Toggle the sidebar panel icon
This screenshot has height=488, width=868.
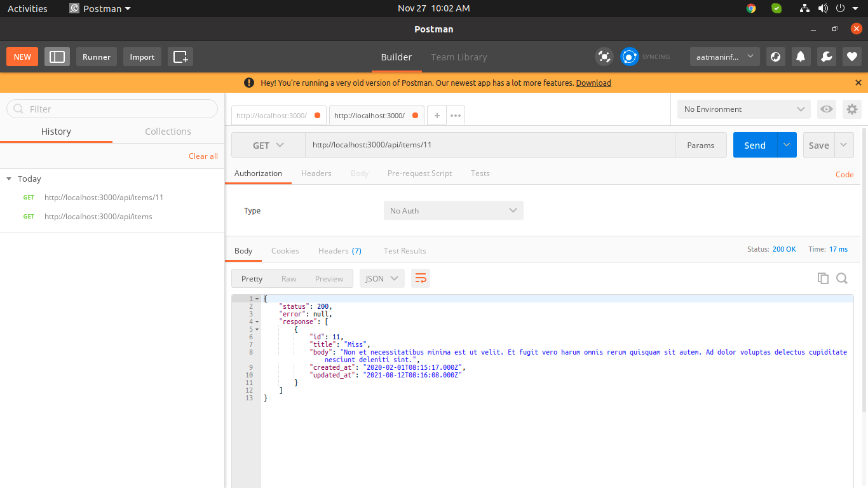click(x=57, y=57)
